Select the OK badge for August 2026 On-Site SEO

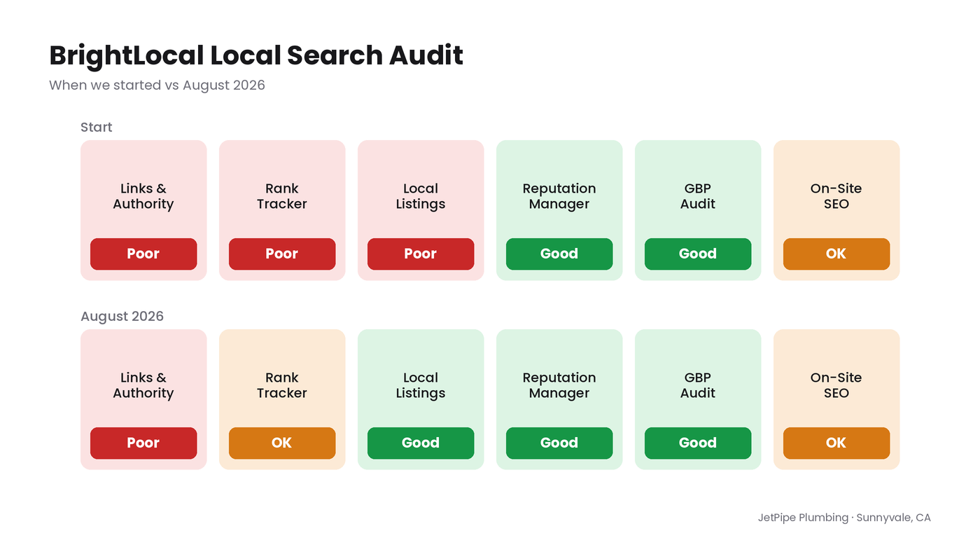coord(836,443)
